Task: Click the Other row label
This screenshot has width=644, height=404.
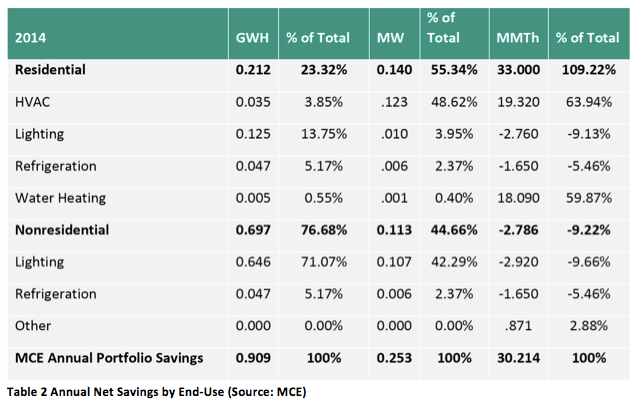Action: click(x=33, y=325)
